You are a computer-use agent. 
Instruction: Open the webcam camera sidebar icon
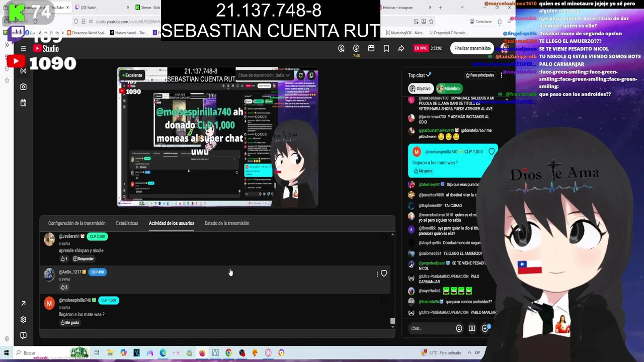23,87
